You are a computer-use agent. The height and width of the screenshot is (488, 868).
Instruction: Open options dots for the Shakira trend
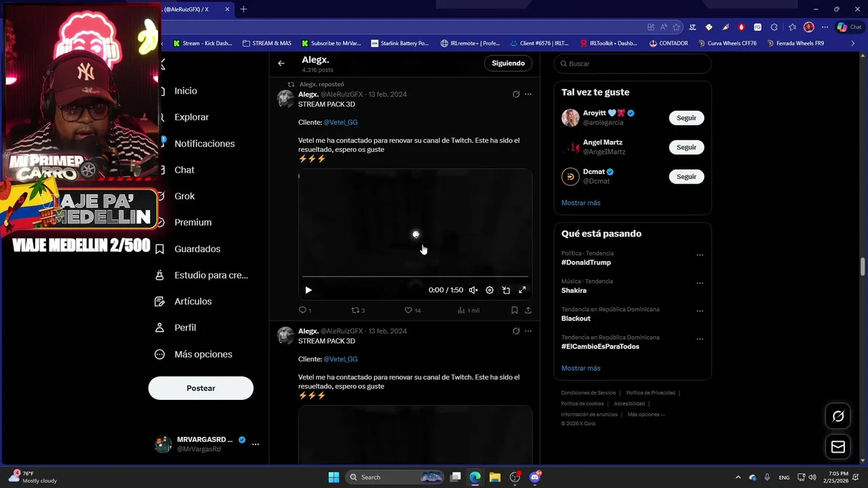click(700, 283)
